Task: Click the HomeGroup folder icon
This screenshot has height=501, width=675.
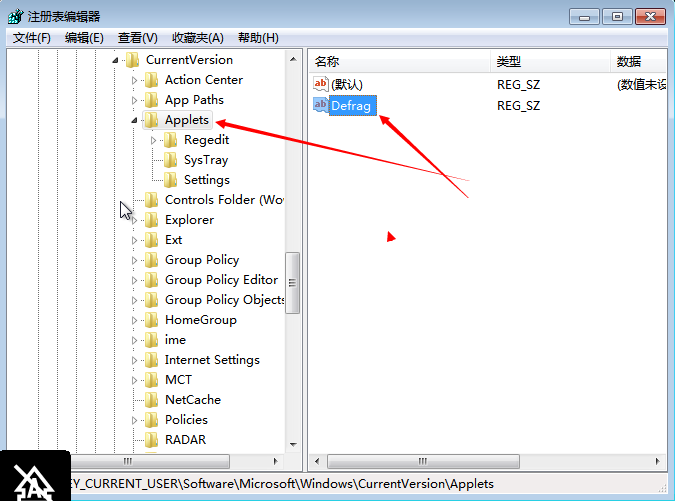Action: pyautogui.click(x=151, y=320)
